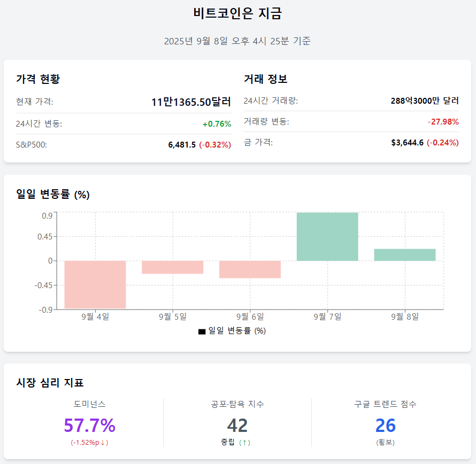This screenshot has height=464, width=476.
Task: Click the 9월 6일 red bar
Action: pos(250,269)
